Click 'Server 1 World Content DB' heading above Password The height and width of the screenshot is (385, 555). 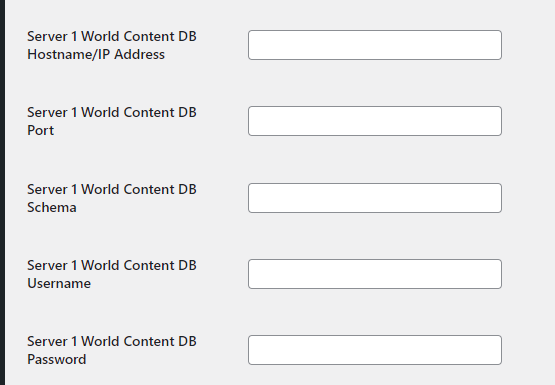coord(112,341)
